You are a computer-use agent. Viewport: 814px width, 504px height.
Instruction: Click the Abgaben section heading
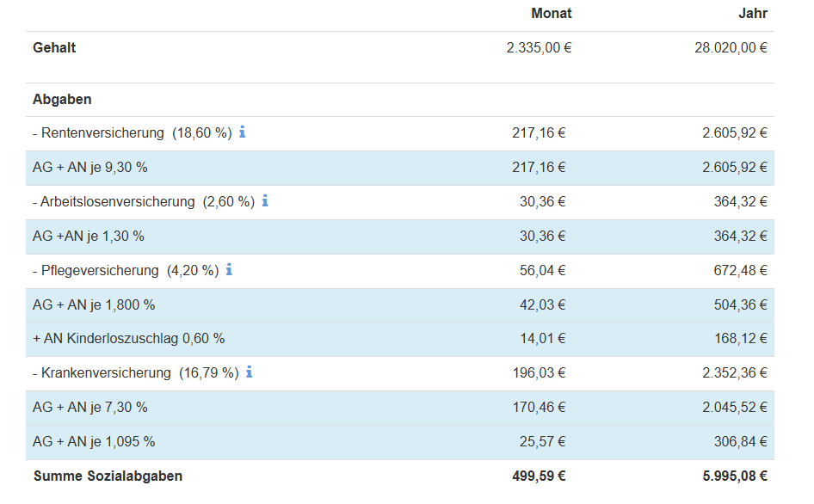point(62,100)
